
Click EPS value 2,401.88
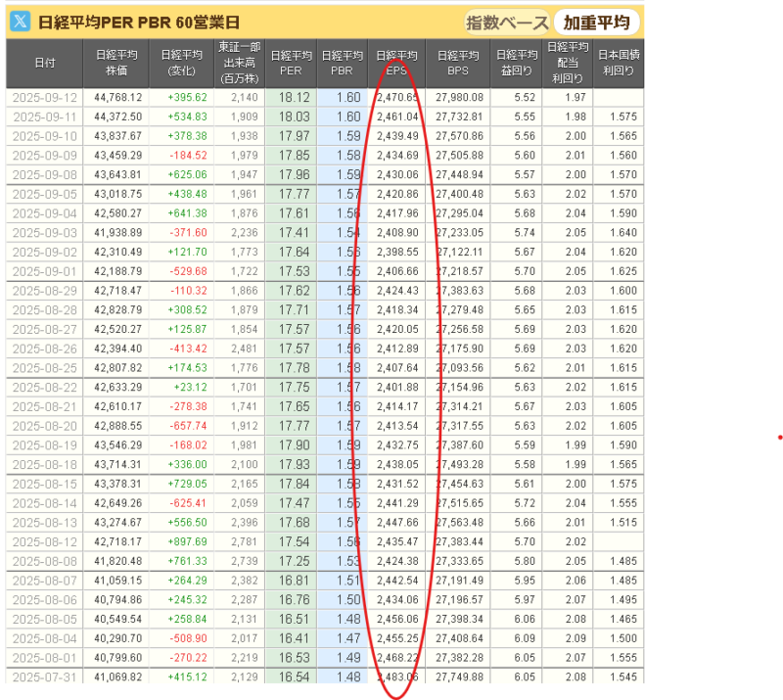tap(397, 388)
